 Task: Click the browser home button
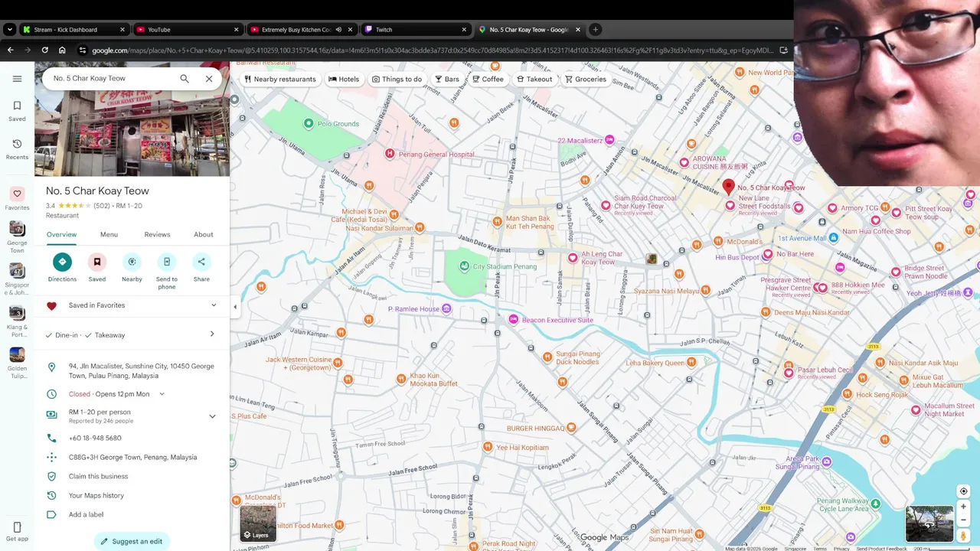tap(63, 51)
